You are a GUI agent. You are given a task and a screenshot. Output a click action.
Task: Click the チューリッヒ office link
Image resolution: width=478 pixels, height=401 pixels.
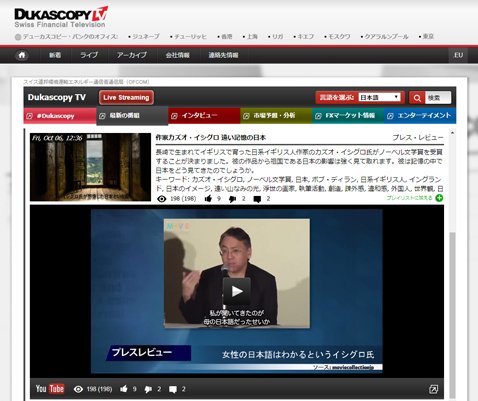pyautogui.click(x=191, y=36)
